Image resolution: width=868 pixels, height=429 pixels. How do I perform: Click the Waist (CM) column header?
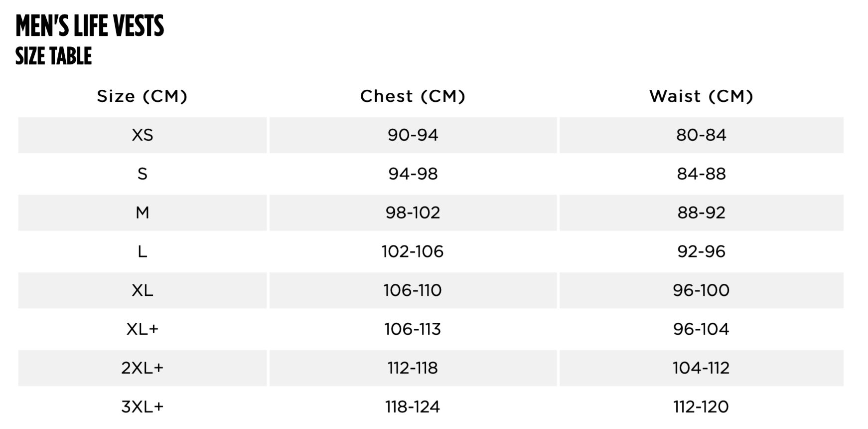point(701,96)
